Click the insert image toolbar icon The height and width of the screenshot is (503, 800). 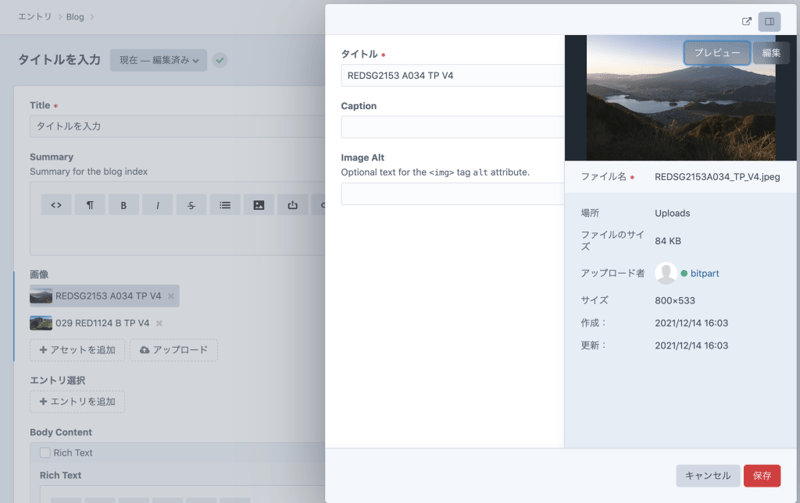[258, 205]
